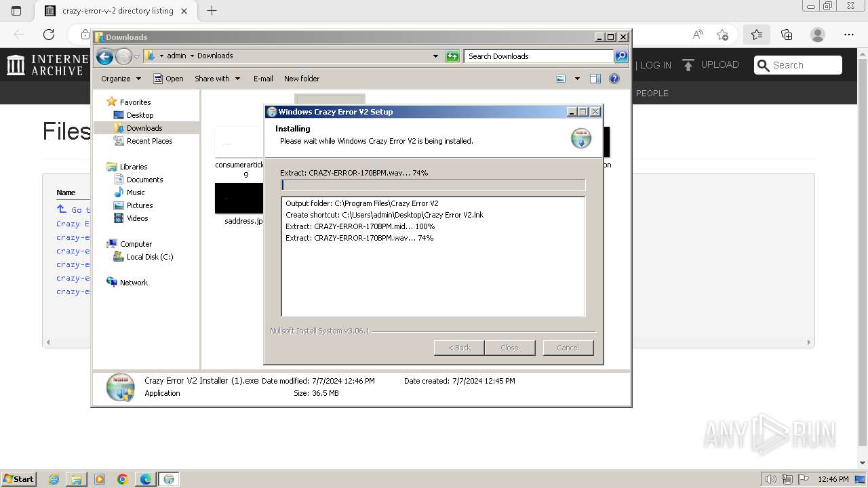Open Edge settings and more menu
The height and width of the screenshot is (488, 868).
click(x=849, y=35)
